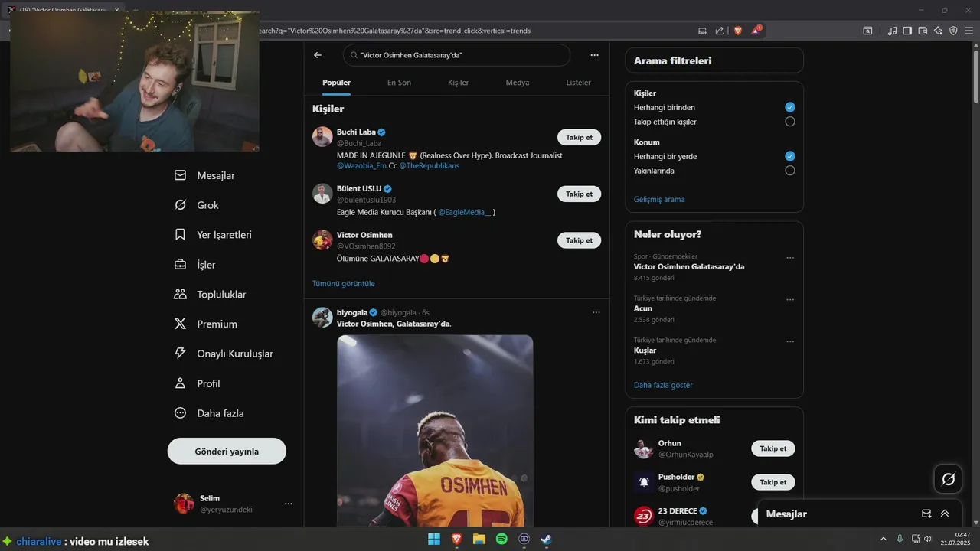The width and height of the screenshot is (980, 551).
Task: Open Brave Wallet icon
Action: (x=923, y=31)
